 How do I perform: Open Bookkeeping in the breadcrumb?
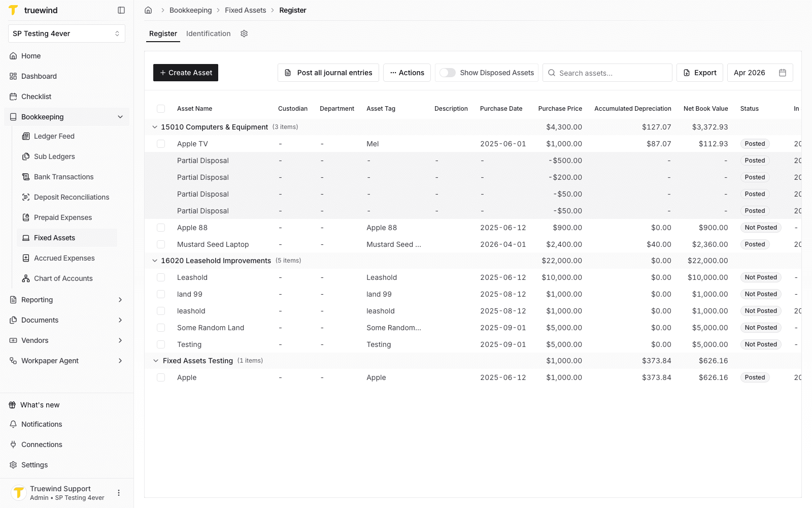[x=190, y=10]
